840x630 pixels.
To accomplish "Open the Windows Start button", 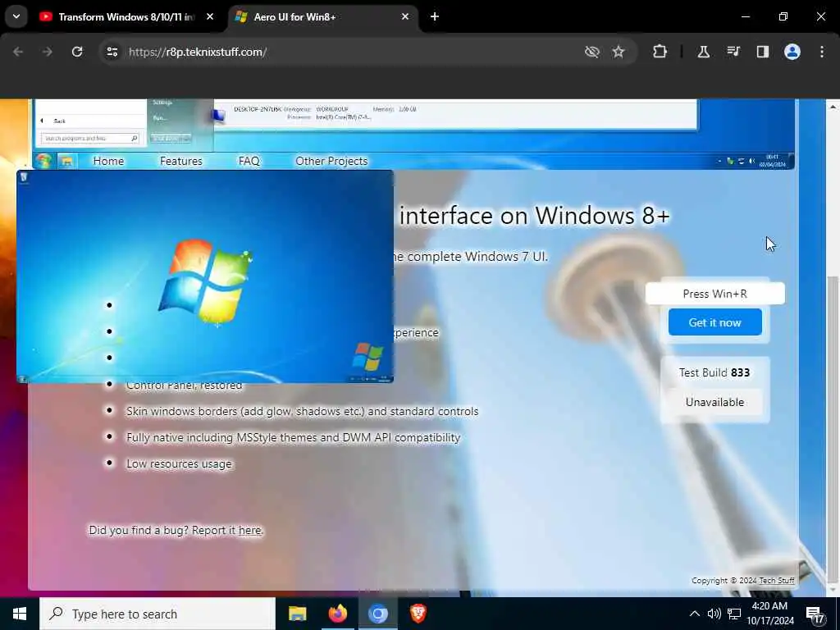I will point(20,614).
